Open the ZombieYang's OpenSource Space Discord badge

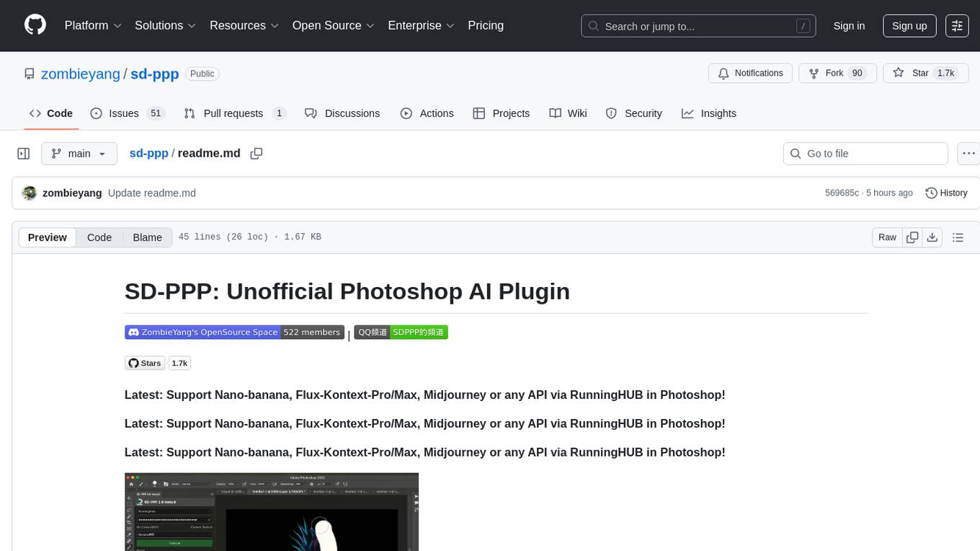coord(234,332)
